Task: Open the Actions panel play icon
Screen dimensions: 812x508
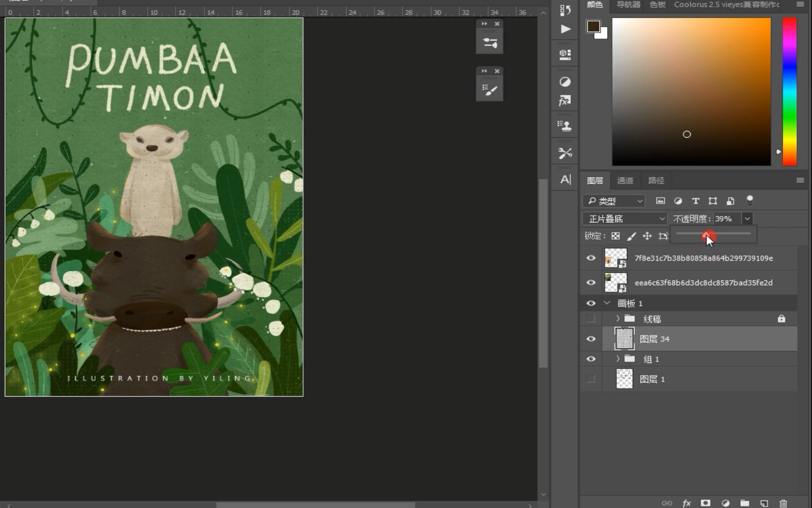Action: tap(565, 29)
